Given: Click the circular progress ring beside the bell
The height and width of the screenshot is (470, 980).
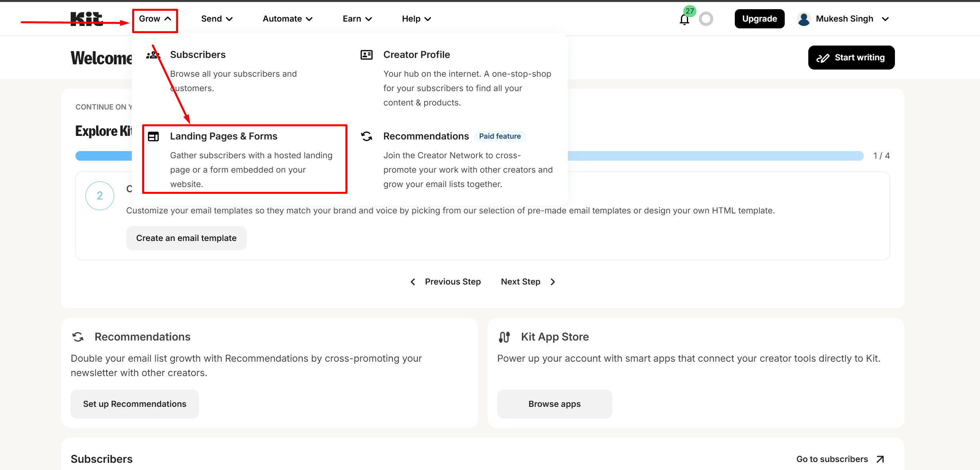Looking at the screenshot, I should [706, 19].
